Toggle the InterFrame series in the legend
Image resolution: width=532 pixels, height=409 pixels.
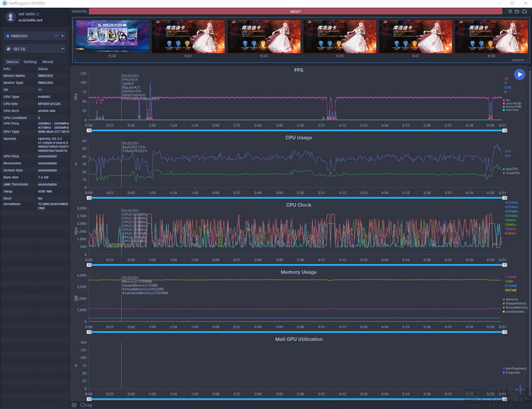pos(511,110)
